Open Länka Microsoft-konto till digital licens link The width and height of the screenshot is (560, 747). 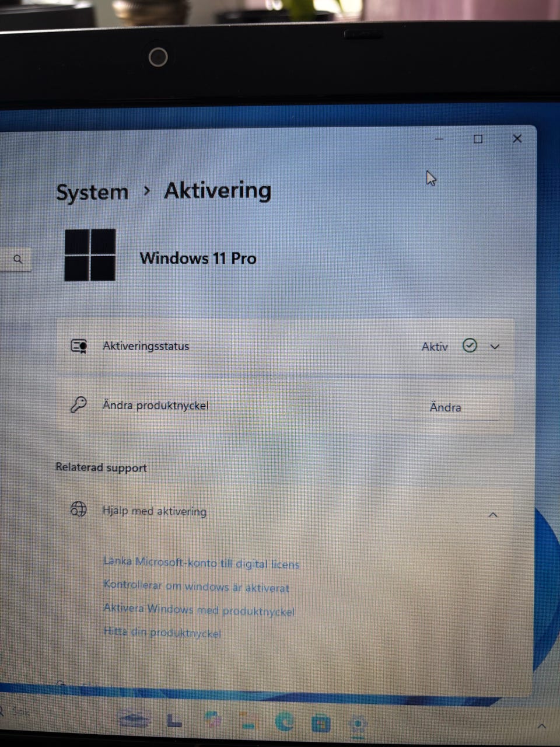201,563
